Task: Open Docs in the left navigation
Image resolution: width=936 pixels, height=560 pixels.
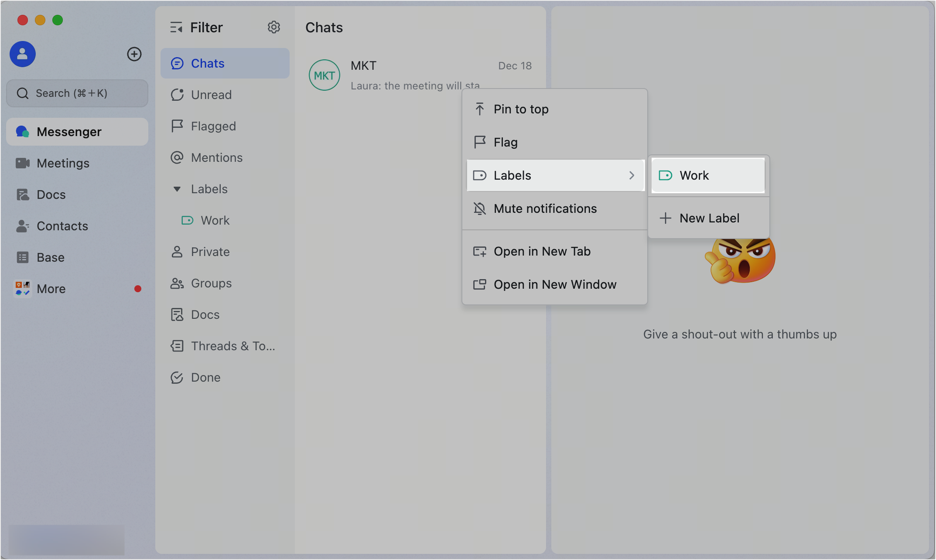Action: point(51,195)
